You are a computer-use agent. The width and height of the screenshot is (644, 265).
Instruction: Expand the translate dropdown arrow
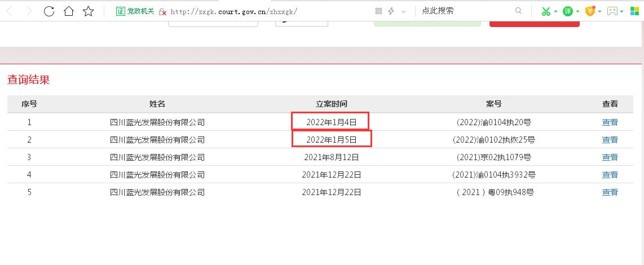click(x=578, y=11)
